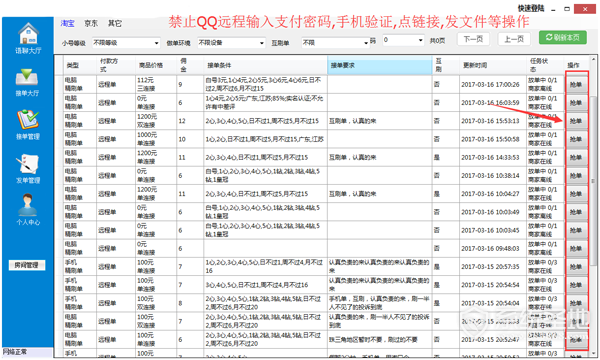Click 抢单 for the 15:53:13 order
The image size is (600, 360).
pyautogui.click(x=576, y=121)
